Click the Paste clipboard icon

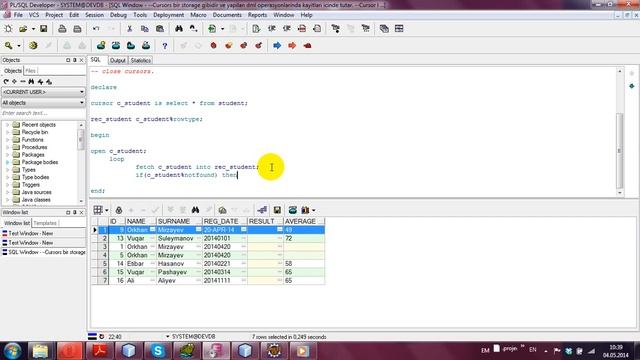pyautogui.click(x=160, y=29)
